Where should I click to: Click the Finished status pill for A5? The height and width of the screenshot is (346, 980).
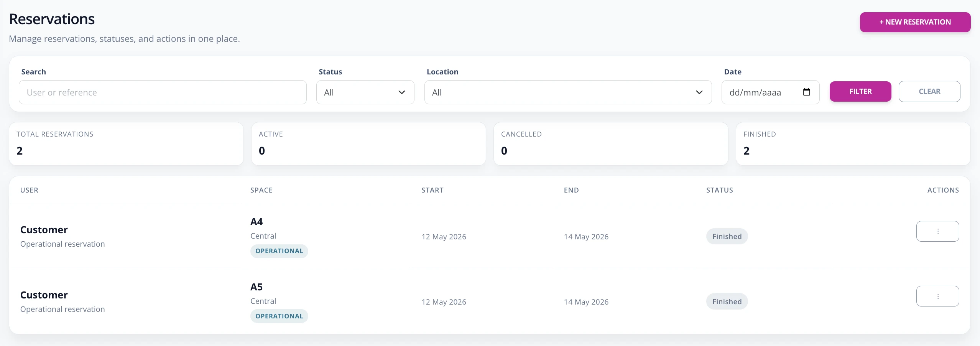pos(727,302)
